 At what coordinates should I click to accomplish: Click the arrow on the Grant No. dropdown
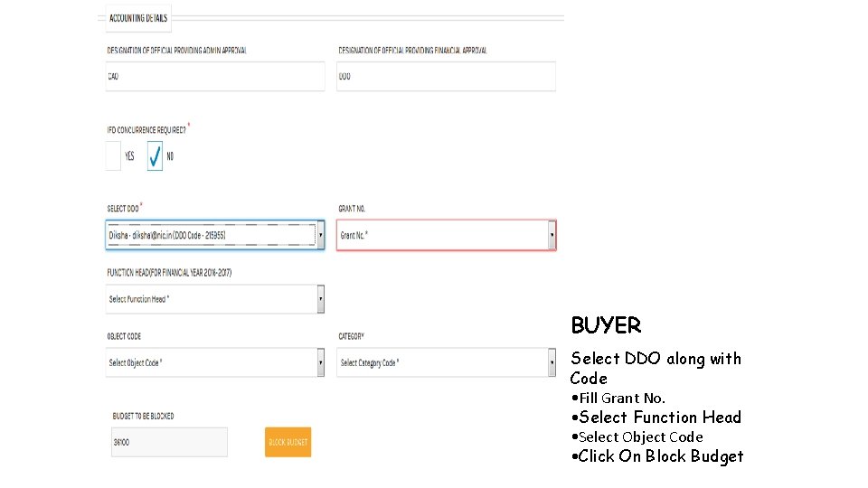click(x=552, y=235)
